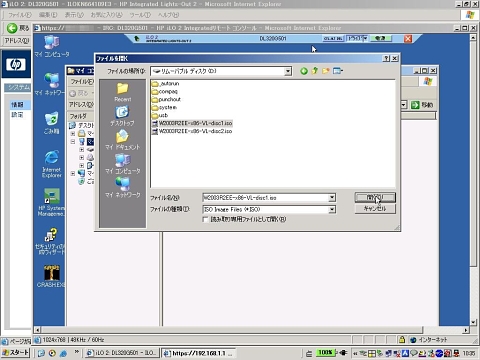Image resolution: width=480 pixels, height=360 pixels.
Task: Open ヘルプ menu in outer IE window
Action: pos(168,15)
